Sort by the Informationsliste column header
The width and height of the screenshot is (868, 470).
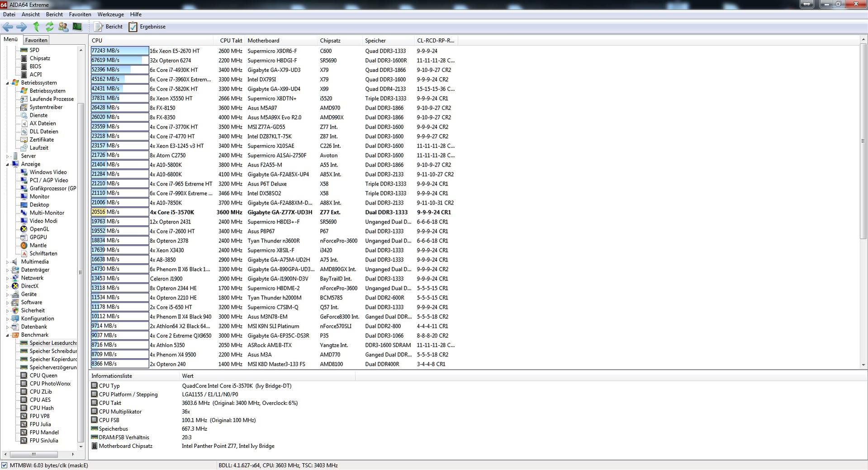[134, 376]
